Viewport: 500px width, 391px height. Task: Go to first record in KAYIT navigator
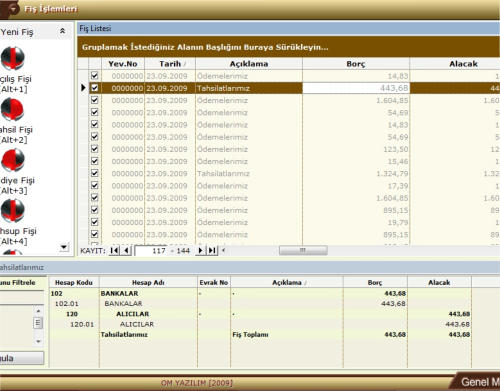click(x=114, y=250)
